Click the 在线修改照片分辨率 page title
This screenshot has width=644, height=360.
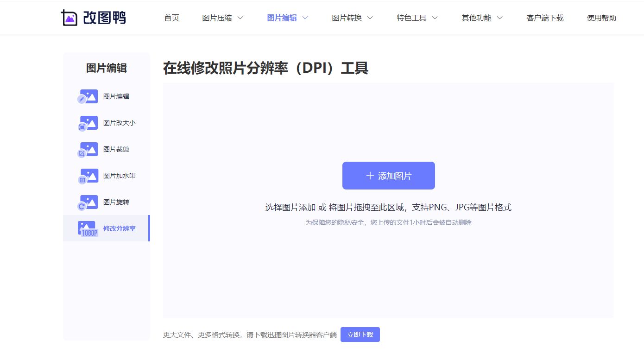click(x=265, y=68)
